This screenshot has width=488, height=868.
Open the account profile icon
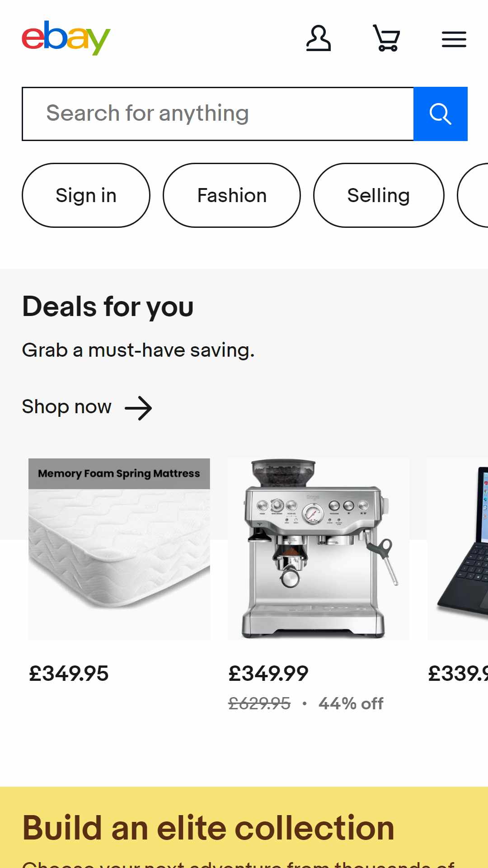pos(319,38)
